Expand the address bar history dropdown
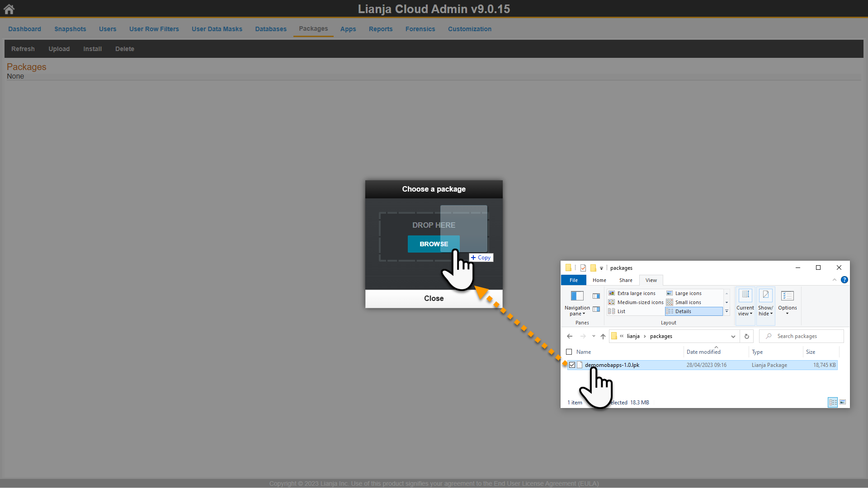The height and width of the screenshot is (488, 868). tap(733, 336)
